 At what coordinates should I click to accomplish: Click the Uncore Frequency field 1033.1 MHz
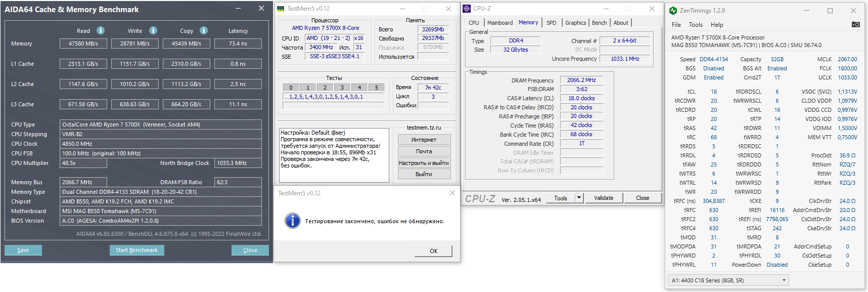click(x=625, y=59)
